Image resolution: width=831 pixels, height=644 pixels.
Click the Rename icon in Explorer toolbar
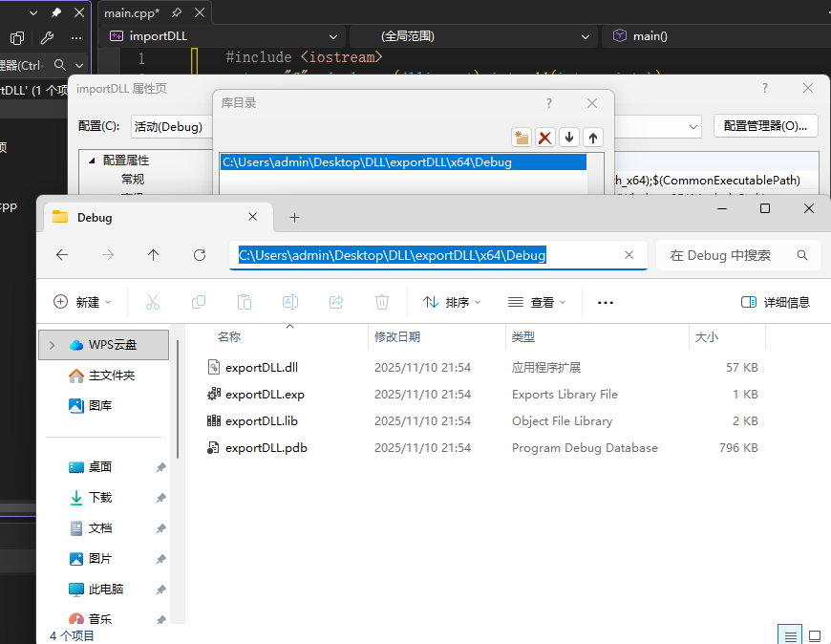coord(290,302)
